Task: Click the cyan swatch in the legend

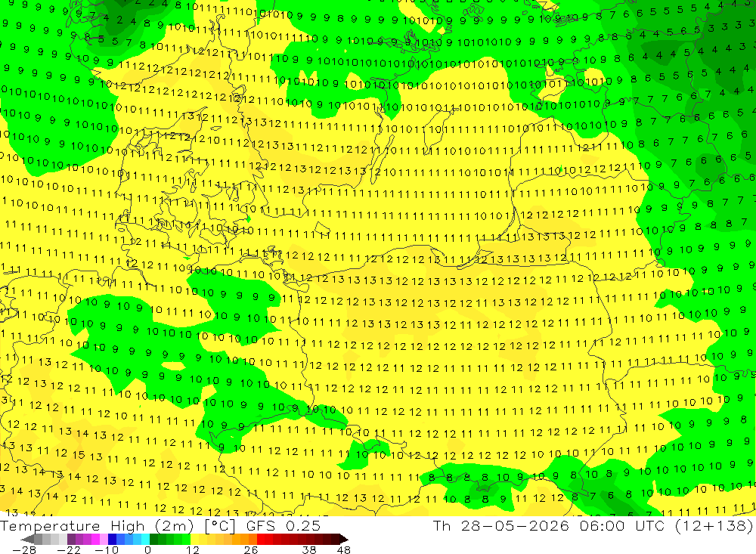Action: click(145, 540)
